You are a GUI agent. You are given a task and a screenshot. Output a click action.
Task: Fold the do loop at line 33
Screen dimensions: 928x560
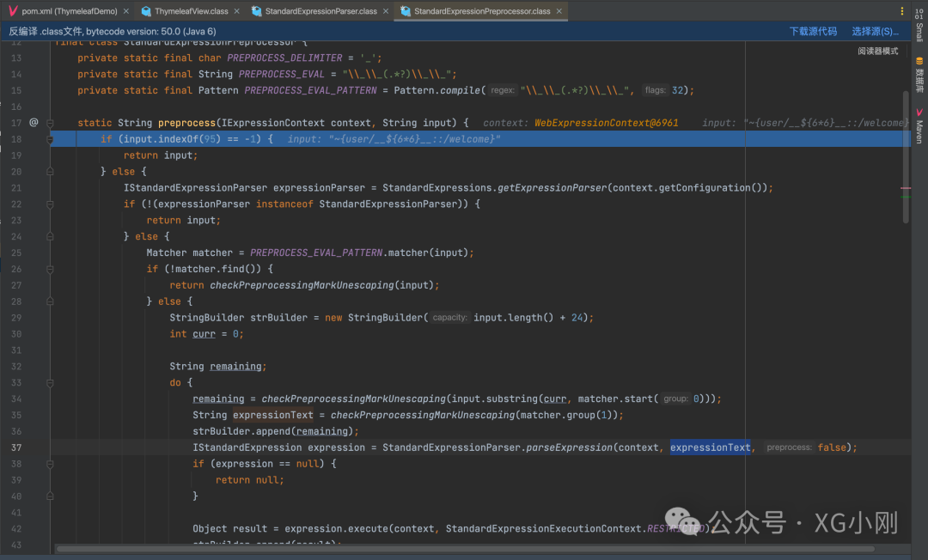[51, 382]
